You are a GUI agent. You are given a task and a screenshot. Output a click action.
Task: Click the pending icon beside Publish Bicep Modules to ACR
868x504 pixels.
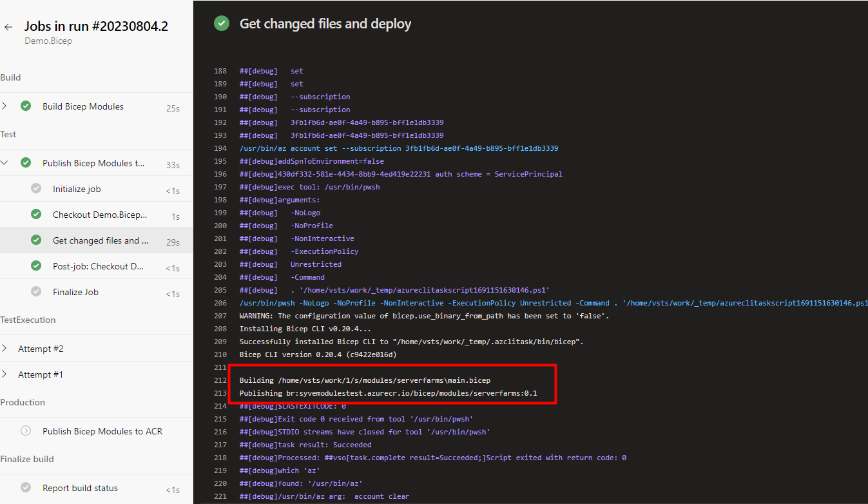(x=26, y=431)
